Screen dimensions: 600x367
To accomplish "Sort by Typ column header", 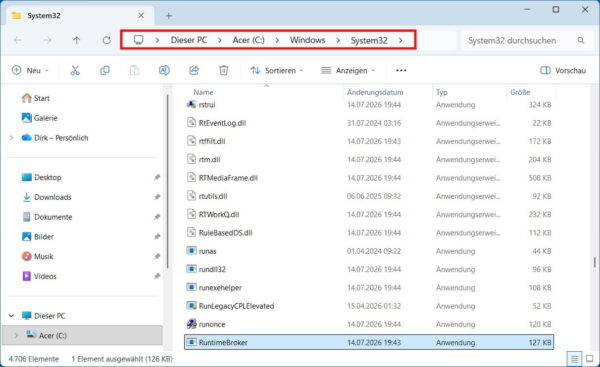I will pos(442,92).
